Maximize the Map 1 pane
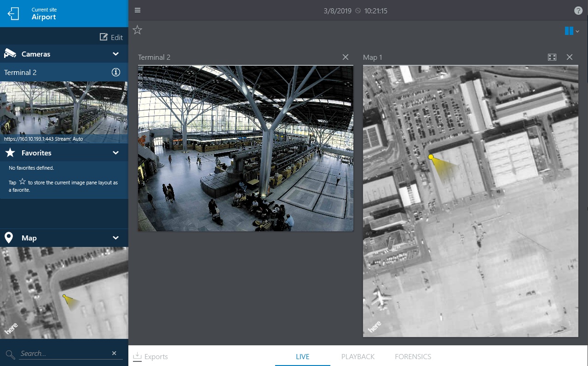The width and height of the screenshot is (588, 366). pyautogui.click(x=552, y=57)
